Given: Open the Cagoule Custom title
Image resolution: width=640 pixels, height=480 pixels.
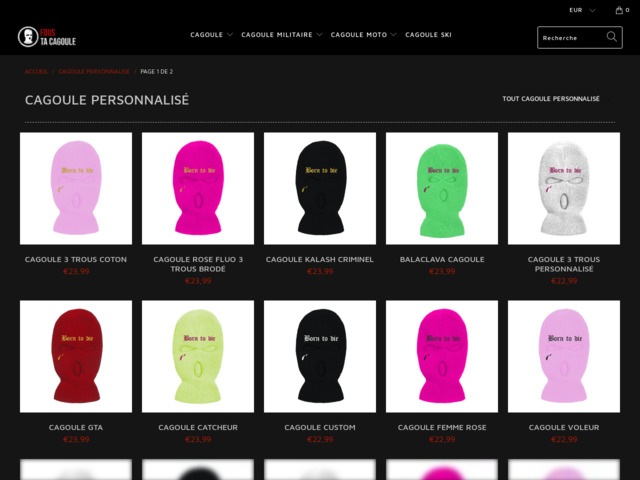Looking at the screenshot, I should pyautogui.click(x=320, y=427).
